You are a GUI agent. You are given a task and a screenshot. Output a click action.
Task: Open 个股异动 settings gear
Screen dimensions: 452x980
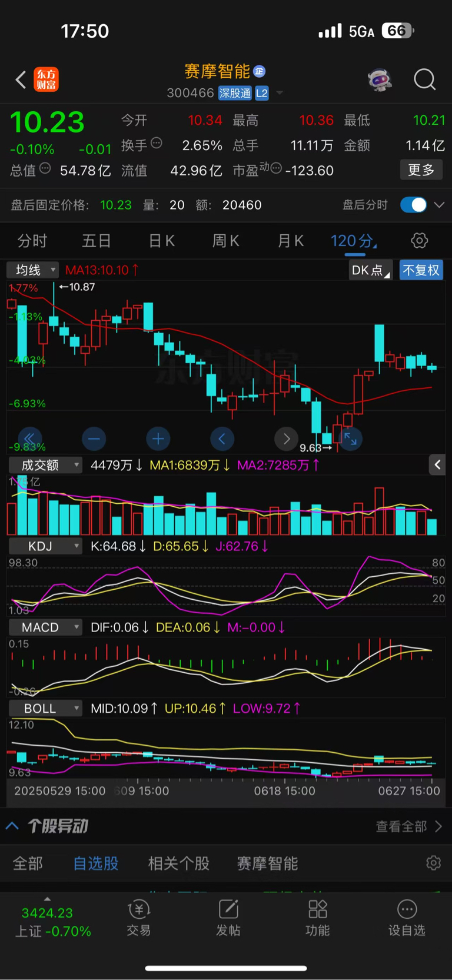[433, 863]
